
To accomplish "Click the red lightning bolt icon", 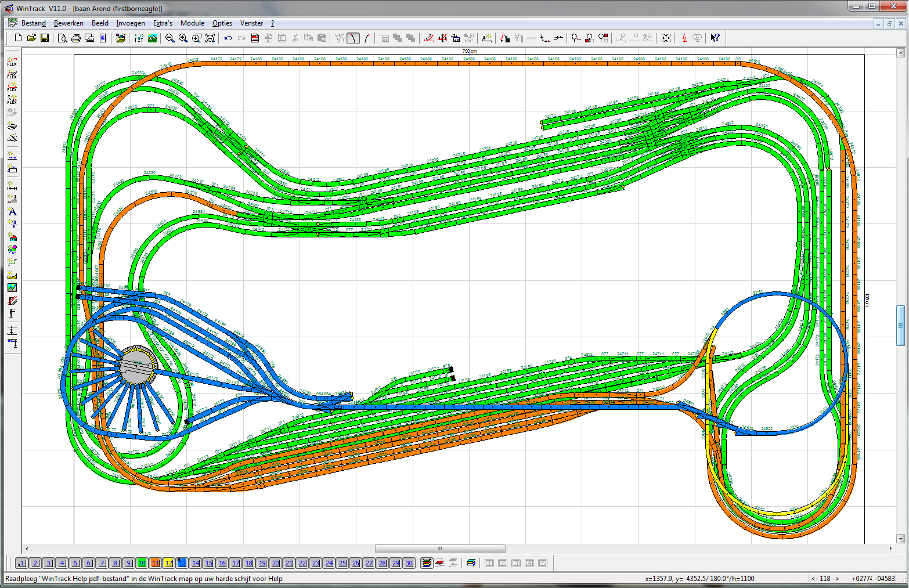I will (x=684, y=38).
